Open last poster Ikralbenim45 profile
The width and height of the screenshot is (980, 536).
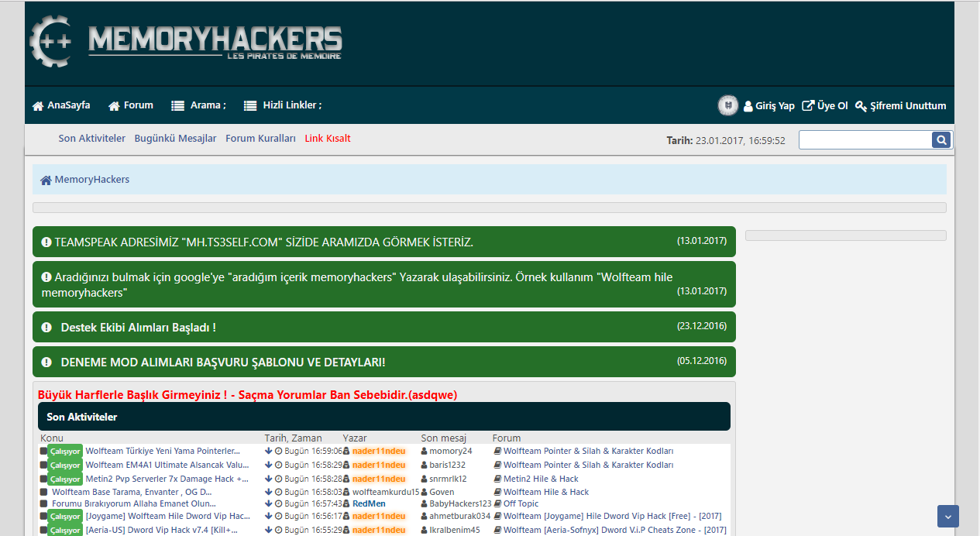(x=456, y=530)
